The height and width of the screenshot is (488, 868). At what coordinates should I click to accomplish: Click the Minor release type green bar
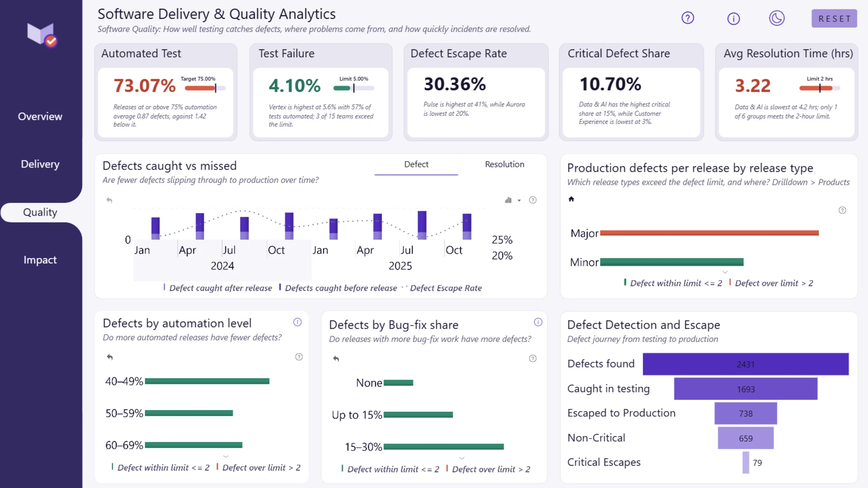pyautogui.click(x=672, y=262)
